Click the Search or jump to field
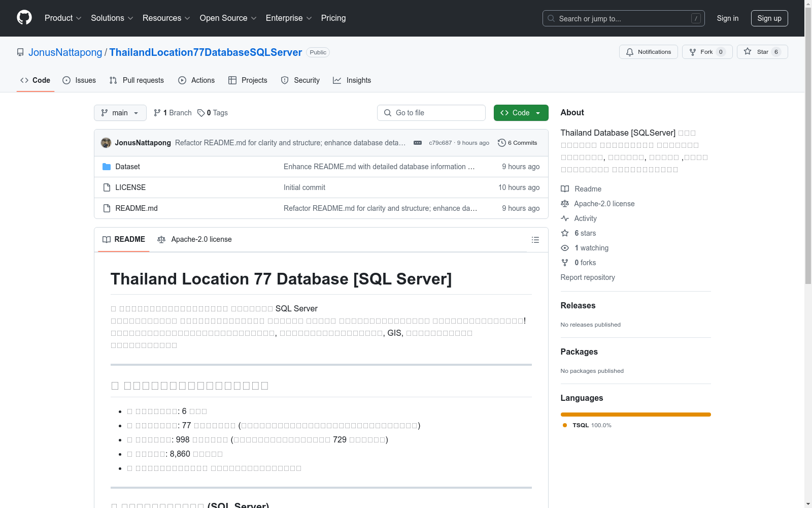Screen dimensions: 812x508 [x=623, y=18]
